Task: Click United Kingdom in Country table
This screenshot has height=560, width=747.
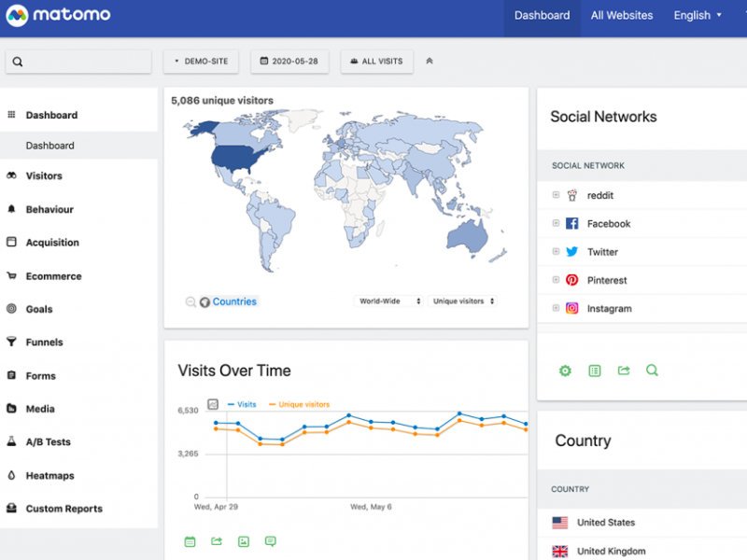Action: coord(612,551)
